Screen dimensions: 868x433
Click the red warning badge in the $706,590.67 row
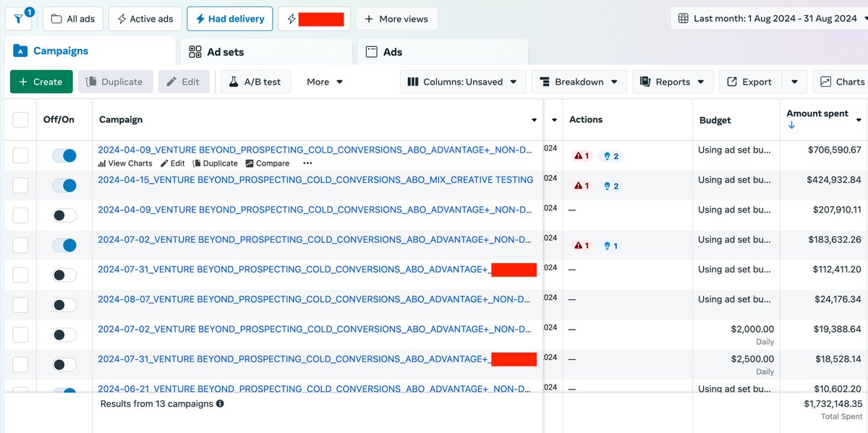tap(582, 156)
